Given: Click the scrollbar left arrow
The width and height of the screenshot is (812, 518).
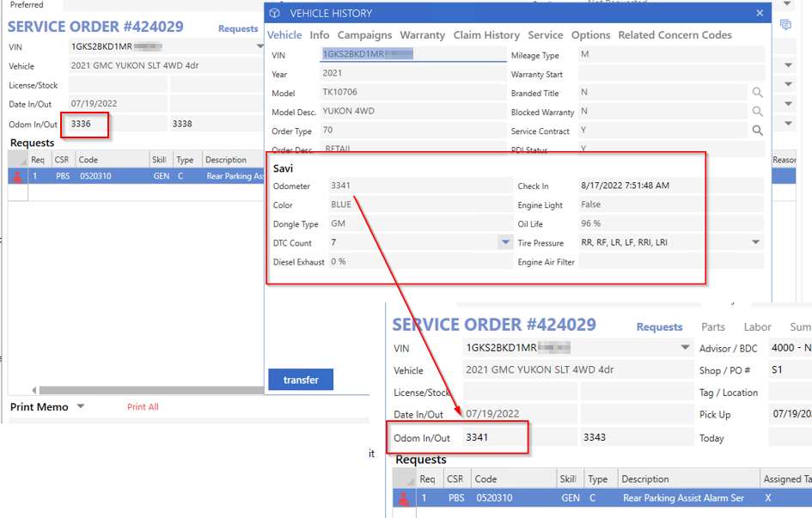Looking at the screenshot, I should pos(34,390).
